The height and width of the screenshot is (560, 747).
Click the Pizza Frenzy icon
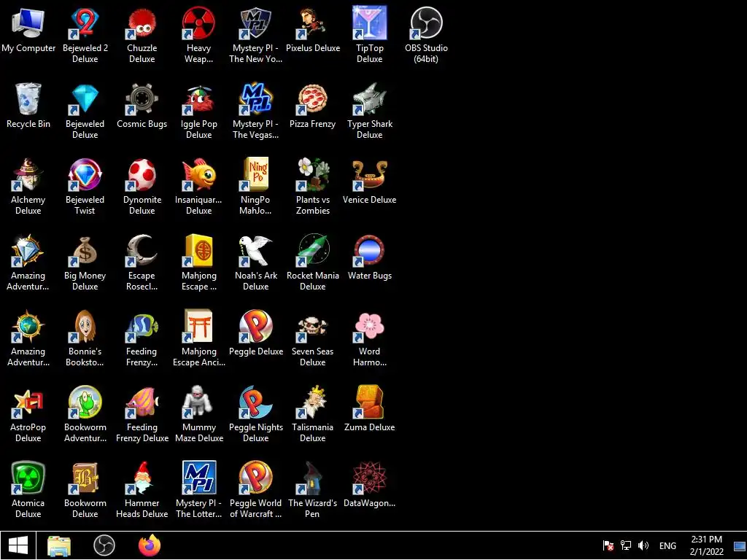tap(312, 98)
